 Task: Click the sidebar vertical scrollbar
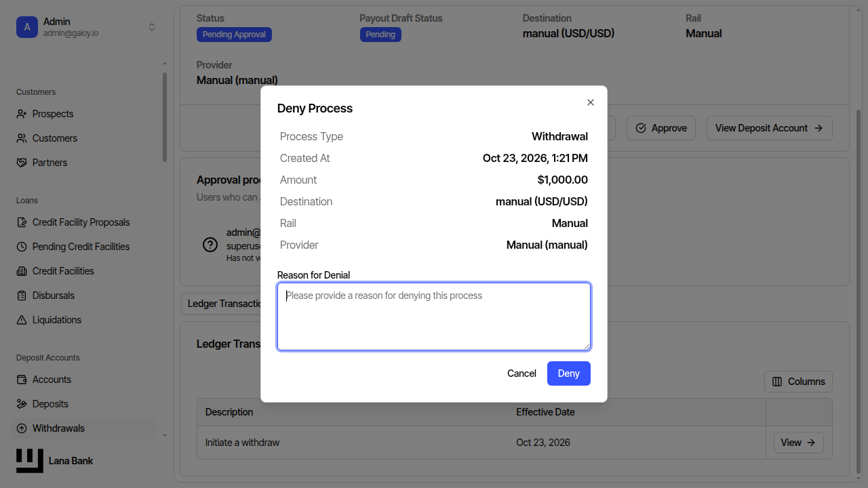165,117
